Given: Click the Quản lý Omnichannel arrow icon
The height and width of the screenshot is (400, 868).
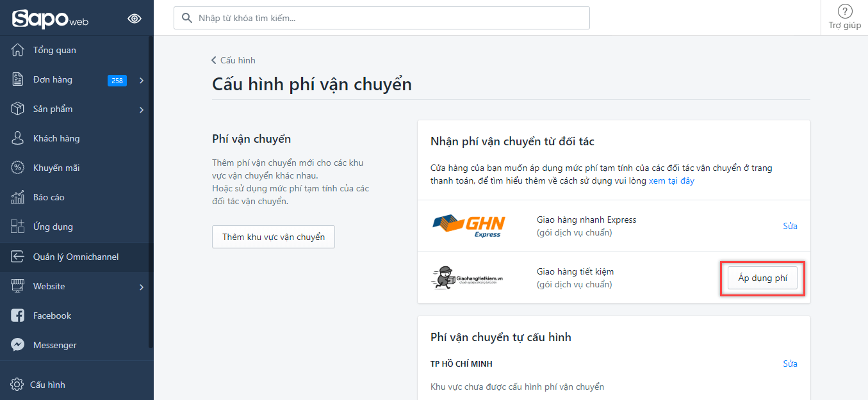Looking at the screenshot, I should (17, 257).
